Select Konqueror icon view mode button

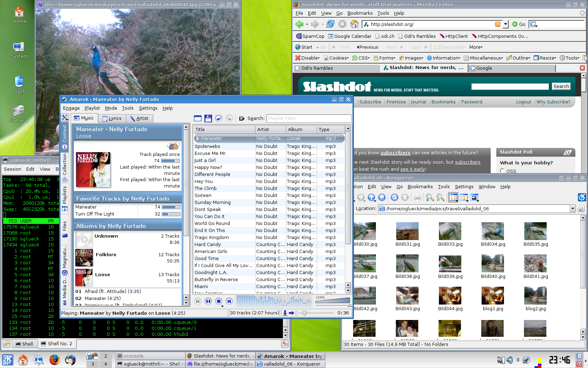453,197
